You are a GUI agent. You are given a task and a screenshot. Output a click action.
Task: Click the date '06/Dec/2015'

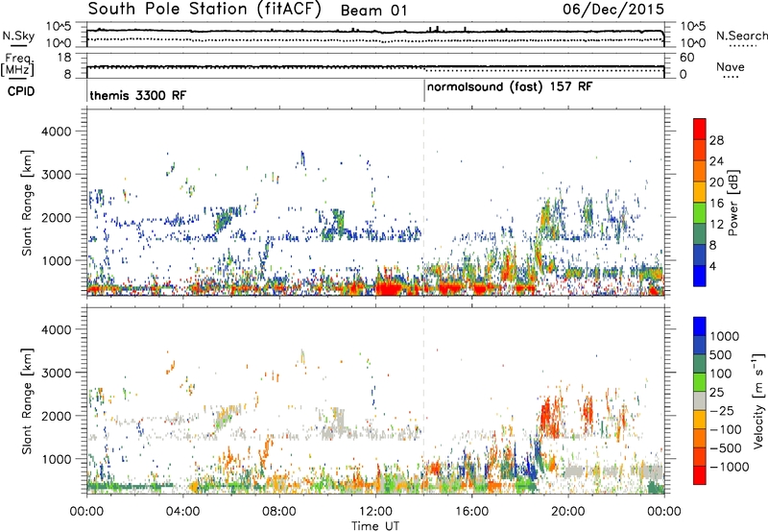(x=613, y=9)
